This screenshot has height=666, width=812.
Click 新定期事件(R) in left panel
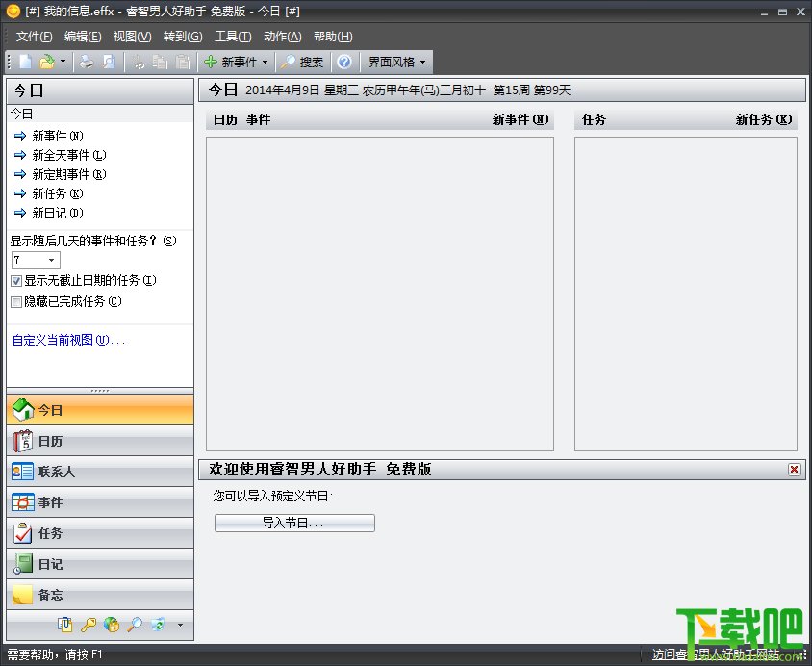click(x=69, y=174)
